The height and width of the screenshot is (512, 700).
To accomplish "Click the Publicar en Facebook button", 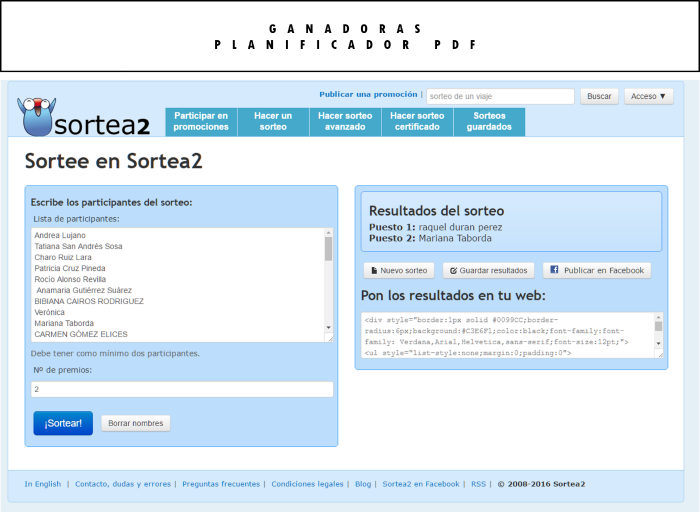I will (x=596, y=271).
